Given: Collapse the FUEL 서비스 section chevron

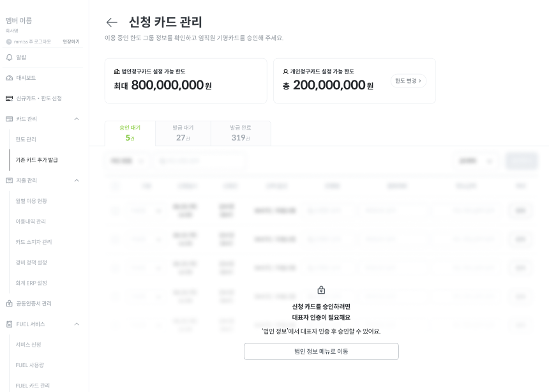Looking at the screenshot, I should coord(77,324).
